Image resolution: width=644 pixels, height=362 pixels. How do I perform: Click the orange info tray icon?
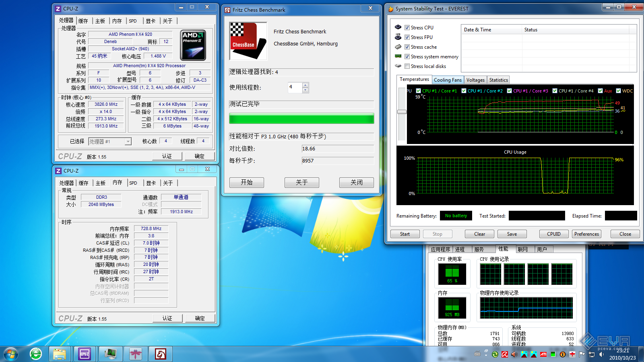(563, 354)
